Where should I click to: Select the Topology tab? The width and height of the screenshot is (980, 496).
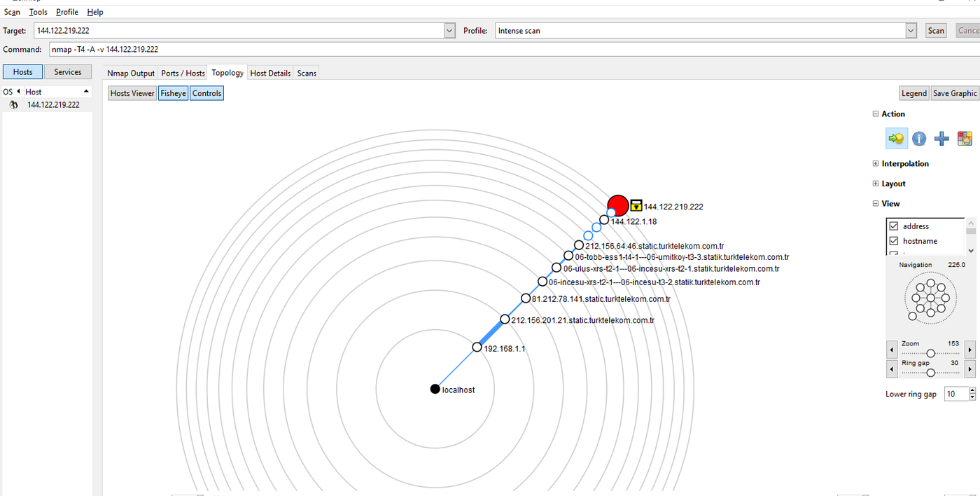(227, 72)
